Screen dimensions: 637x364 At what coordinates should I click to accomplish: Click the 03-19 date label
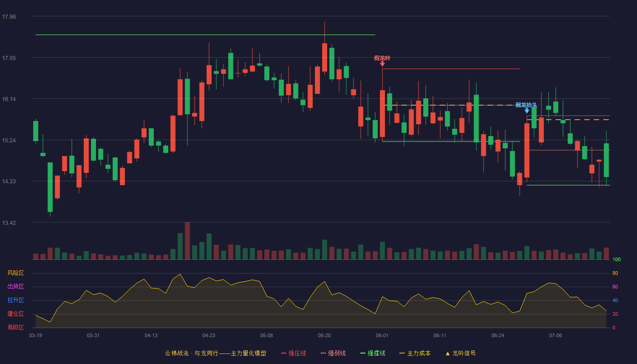pyautogui.click(x=35, y=335)
